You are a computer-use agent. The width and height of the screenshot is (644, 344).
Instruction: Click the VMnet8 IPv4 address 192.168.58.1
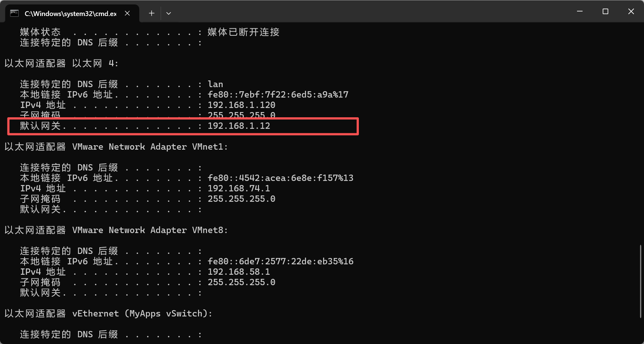[x=239, y=272]
